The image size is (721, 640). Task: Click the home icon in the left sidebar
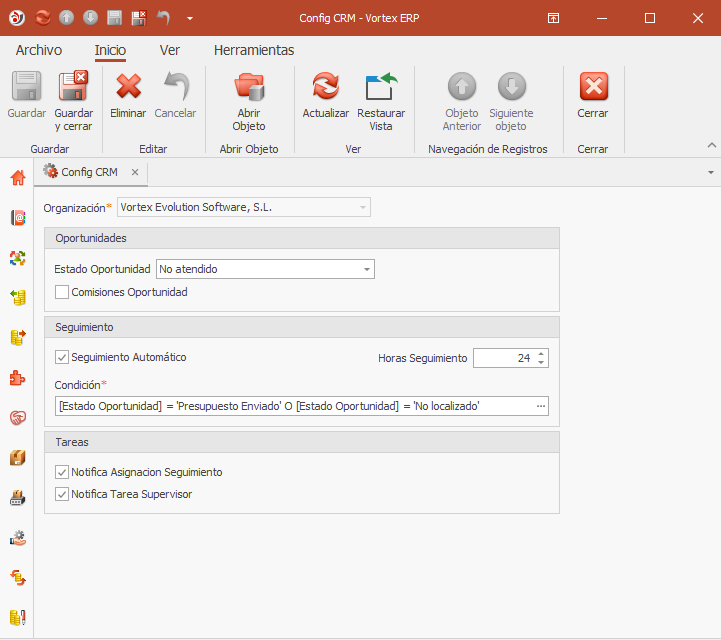click(17, 178)
